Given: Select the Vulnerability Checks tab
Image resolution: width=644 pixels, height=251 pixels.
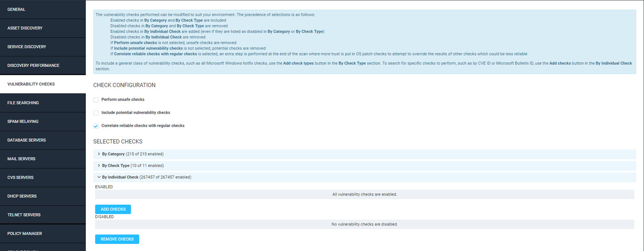Looking at the screenshot, I should (x=42, y=84).
